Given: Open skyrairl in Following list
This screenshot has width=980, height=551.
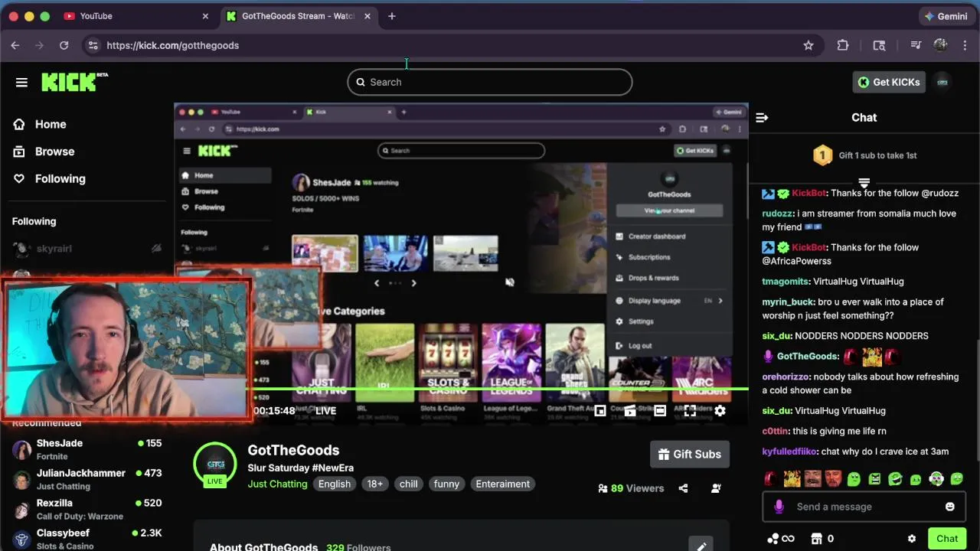Looking at the screenshot, I should coord(88,249).
